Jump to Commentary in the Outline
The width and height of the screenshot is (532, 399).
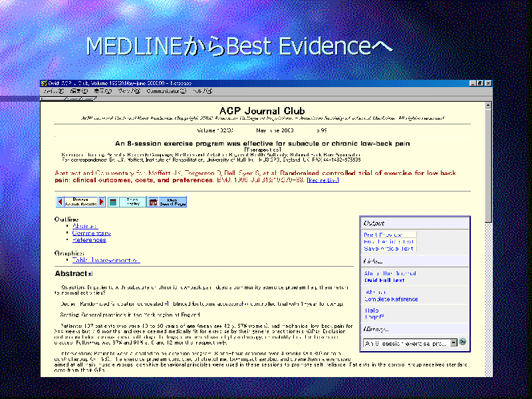(x=91, y=233)
